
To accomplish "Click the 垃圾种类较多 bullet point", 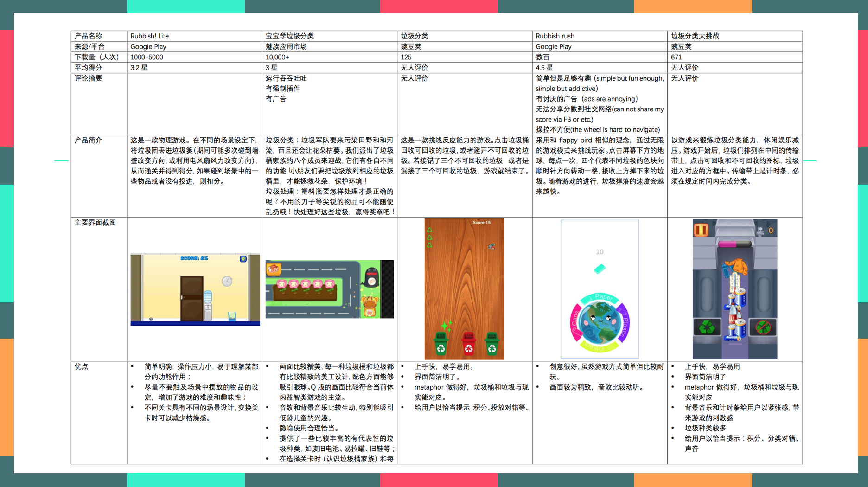I will pyautogui.click(x=705, y=428).
